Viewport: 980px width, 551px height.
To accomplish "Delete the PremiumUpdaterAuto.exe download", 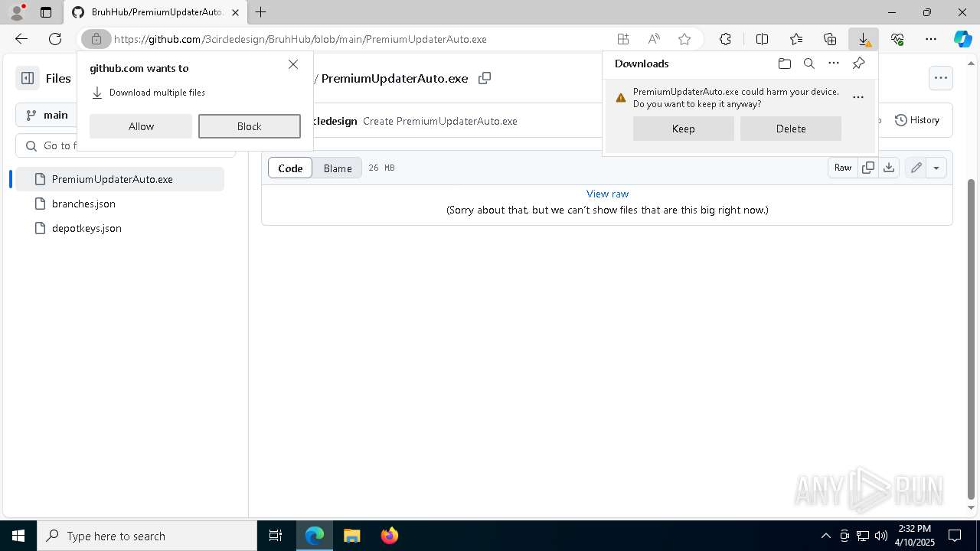I will 791,129.
